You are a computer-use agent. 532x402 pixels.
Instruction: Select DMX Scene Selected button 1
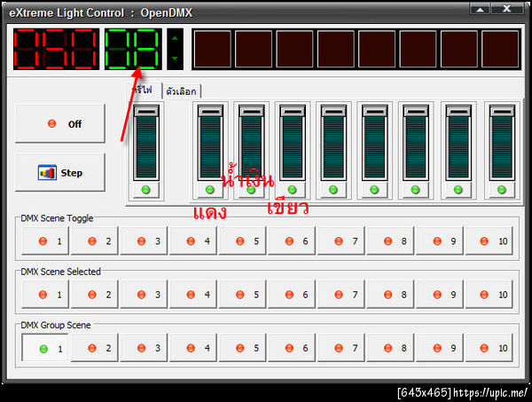point(45,295)
